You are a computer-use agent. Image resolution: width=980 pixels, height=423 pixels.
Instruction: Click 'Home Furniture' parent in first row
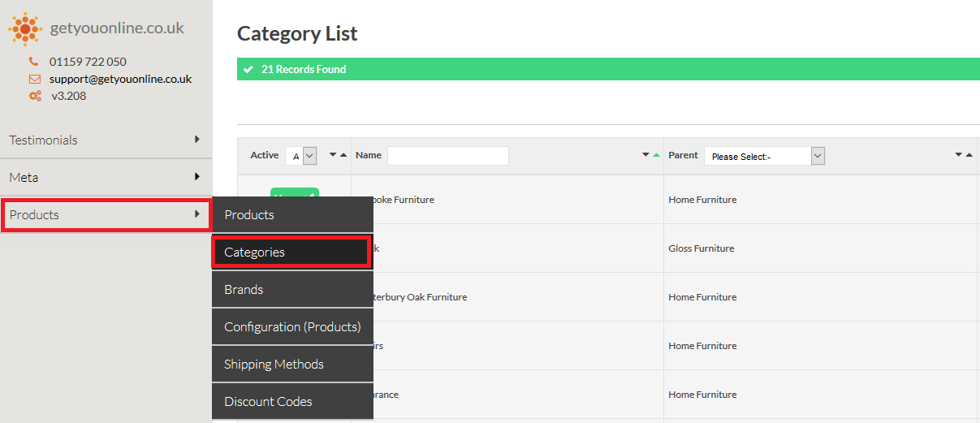703,200
